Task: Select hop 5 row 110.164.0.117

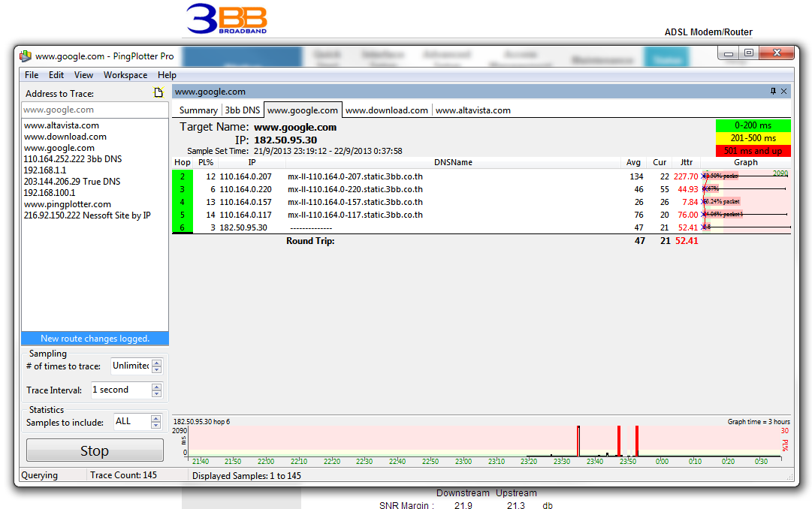Action: (x=481, y=215)
